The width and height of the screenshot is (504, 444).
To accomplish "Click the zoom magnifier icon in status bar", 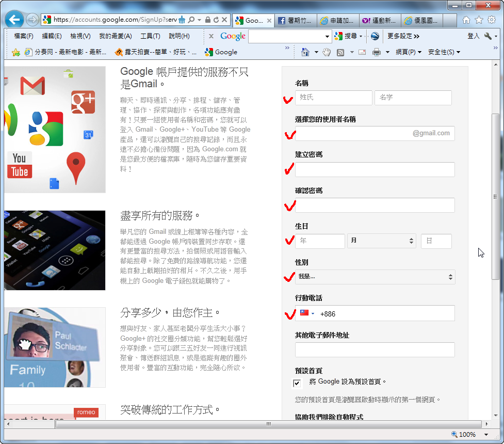I will [454, 434].
